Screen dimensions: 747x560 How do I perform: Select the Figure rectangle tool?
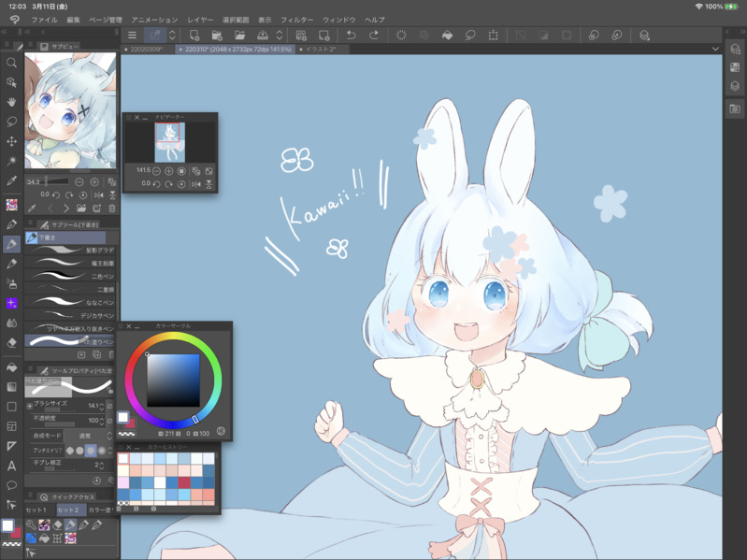(x=11, y=406)
